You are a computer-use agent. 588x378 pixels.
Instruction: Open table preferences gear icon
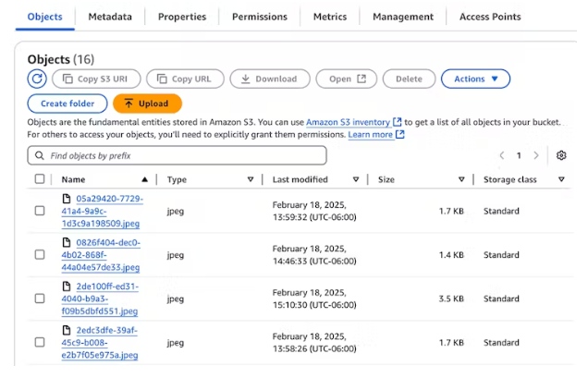[x=561, y=155]
